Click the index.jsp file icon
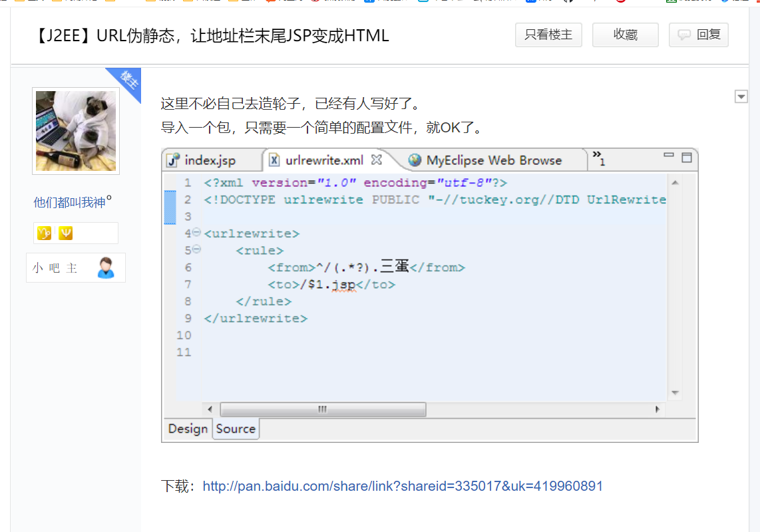 [x=174, y=160]
